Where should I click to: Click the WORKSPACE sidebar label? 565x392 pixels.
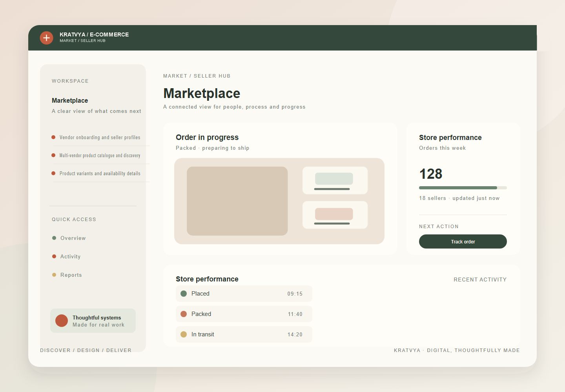tap(70, 81)
